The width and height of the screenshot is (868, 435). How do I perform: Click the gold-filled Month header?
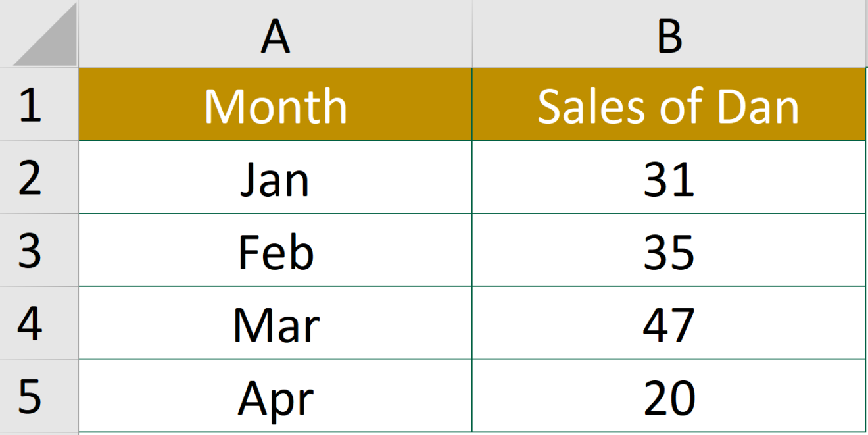coord(276,105)
